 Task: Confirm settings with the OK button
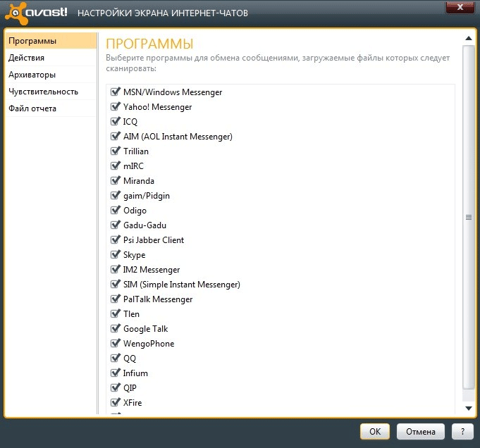[x=375, y=432]
